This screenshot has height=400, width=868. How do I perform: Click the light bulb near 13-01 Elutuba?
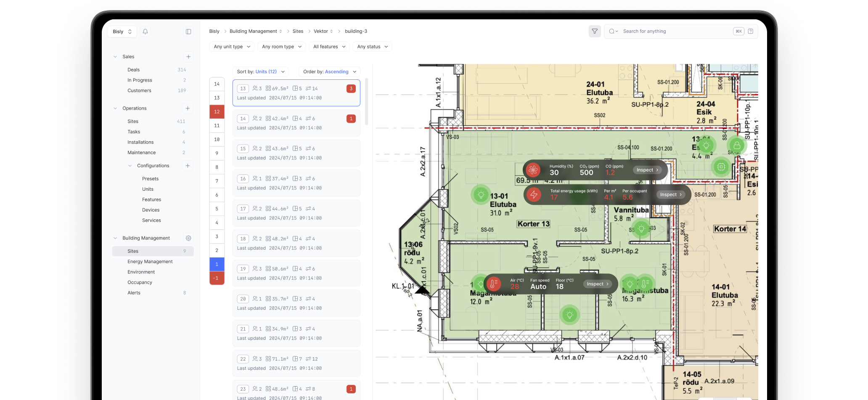point(481,195)
